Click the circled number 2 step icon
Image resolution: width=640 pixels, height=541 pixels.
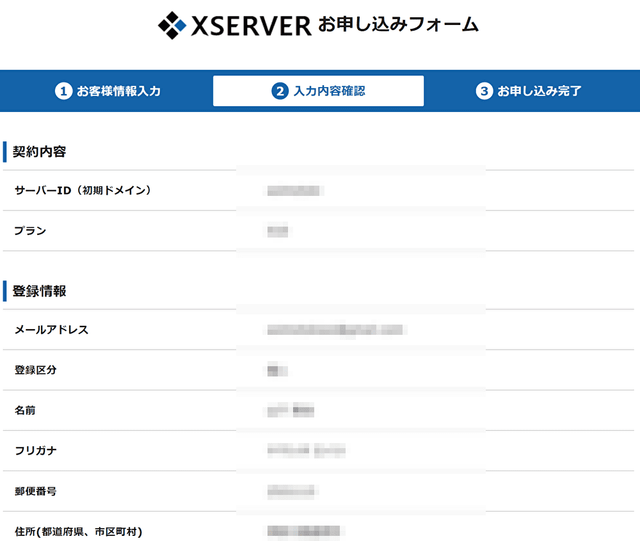pos(280,91)
